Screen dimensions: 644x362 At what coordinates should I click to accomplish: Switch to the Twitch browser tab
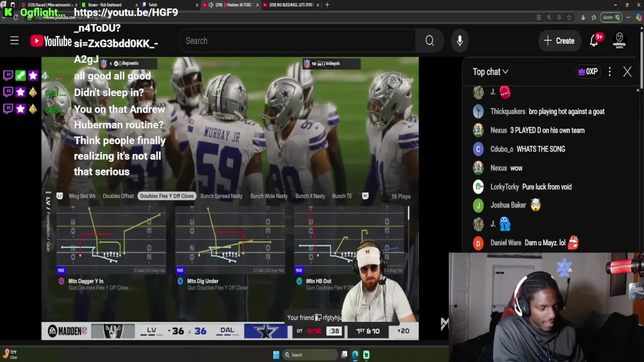tap(169, 5)
